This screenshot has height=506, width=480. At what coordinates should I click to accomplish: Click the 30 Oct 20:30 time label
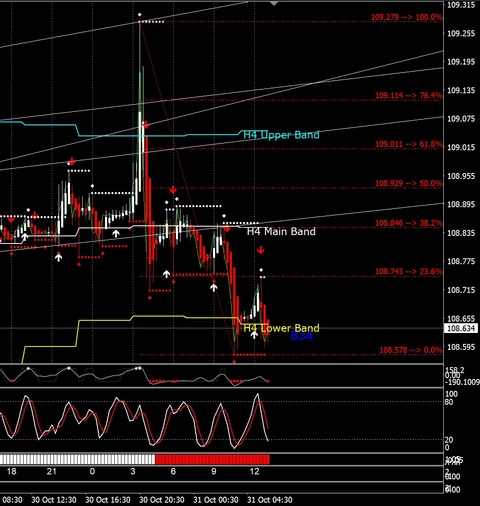pos(162,500)
